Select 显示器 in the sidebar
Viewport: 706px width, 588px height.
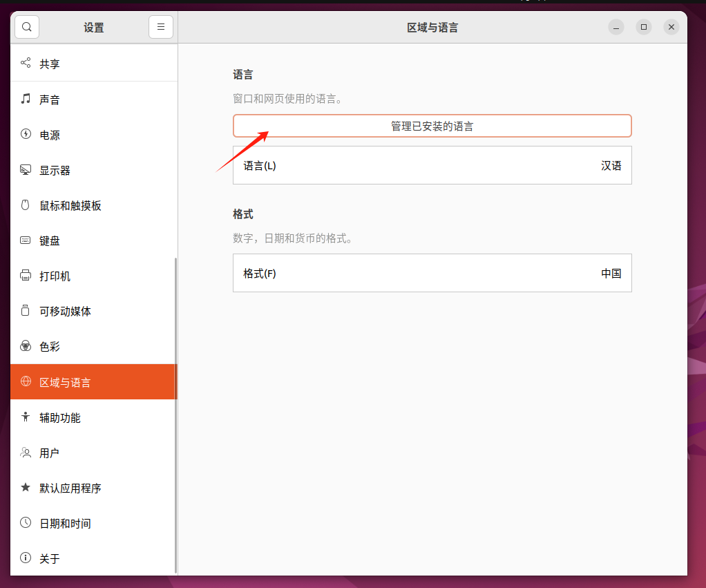(94, 170)
